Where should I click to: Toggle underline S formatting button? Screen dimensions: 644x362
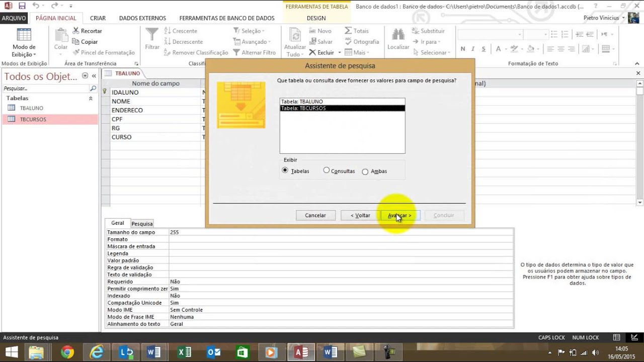(484, 49)
